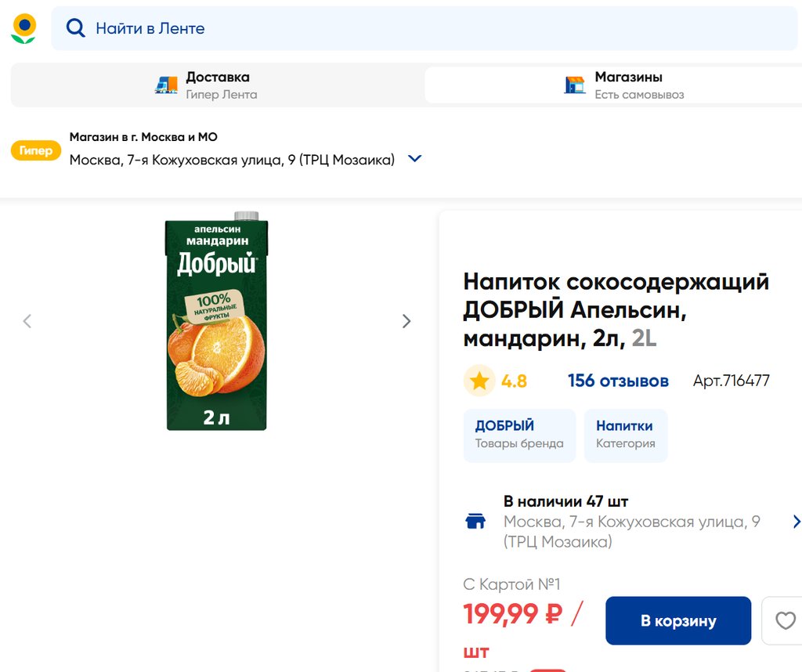Screen dimensions: 802x672
Task: Click the search magnifier icon
Action: tap(75, 28)
